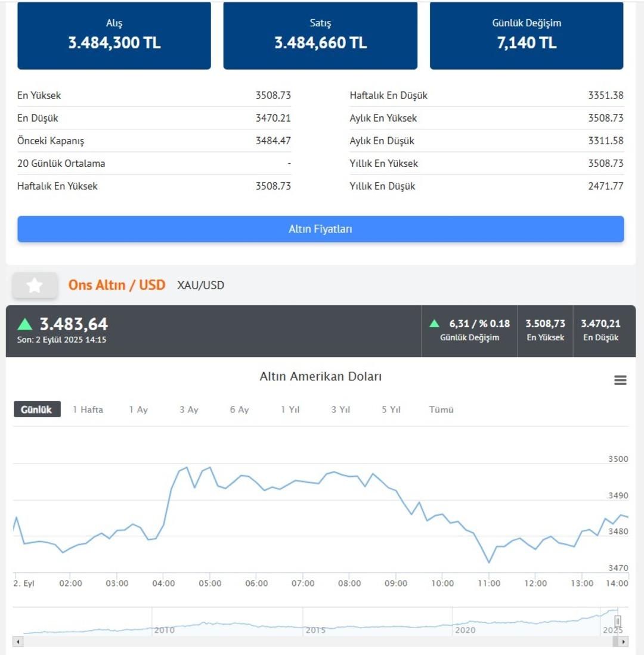Click the right arrow of the navigator scrollbar
Screen dimensions: 644x655
point(623,641)
